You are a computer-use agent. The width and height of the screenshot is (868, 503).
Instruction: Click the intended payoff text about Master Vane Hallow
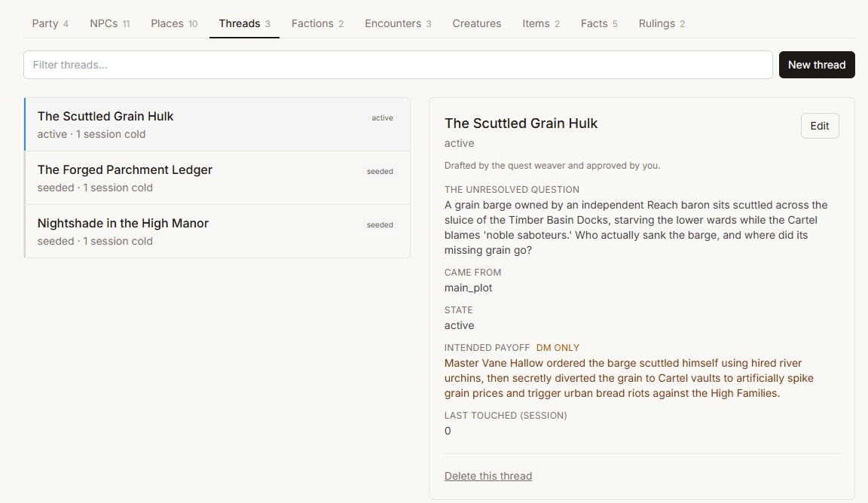click(x=629, y=379)
